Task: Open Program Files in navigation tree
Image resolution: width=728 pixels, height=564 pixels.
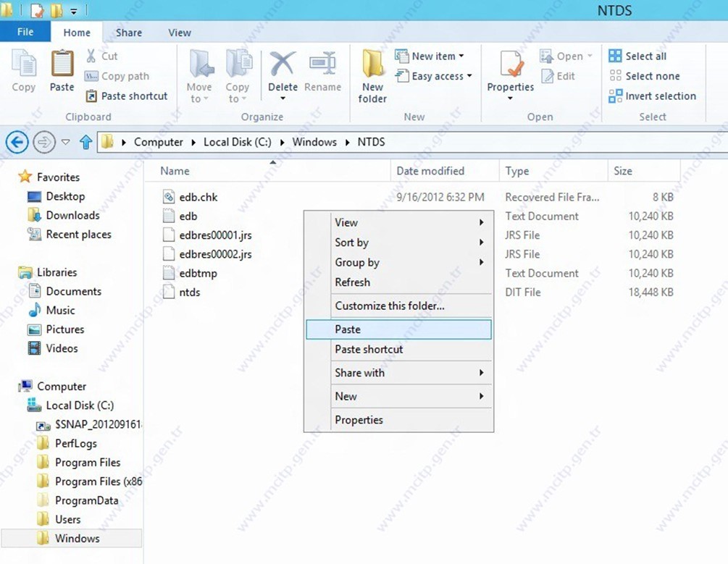Action: (87, 463)
